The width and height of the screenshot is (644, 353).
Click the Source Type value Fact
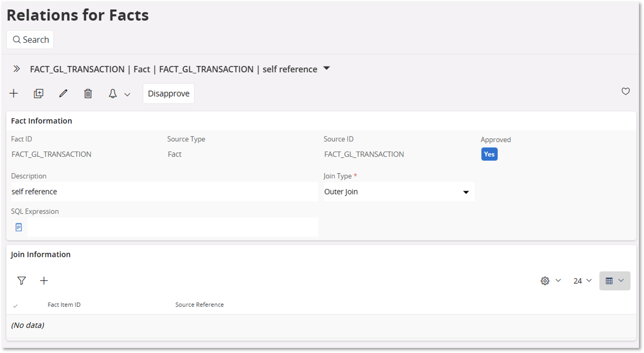(x=174, y=154)
